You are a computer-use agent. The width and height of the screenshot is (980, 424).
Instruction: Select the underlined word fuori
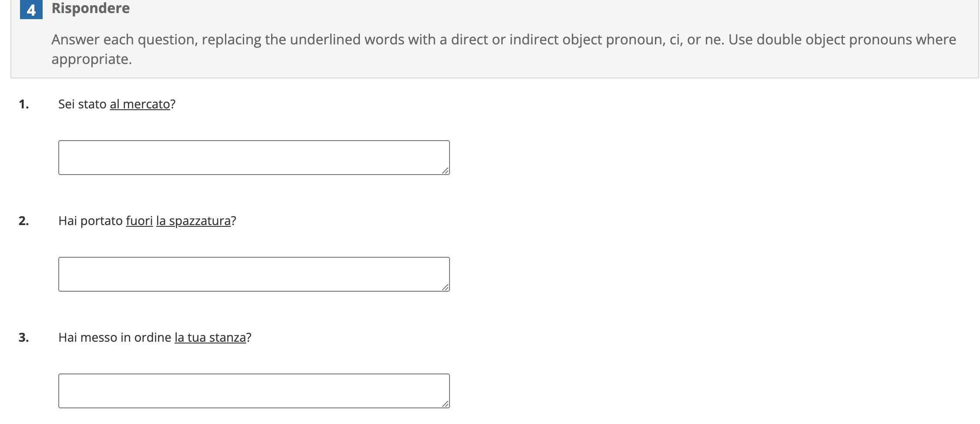pos(139,221)
